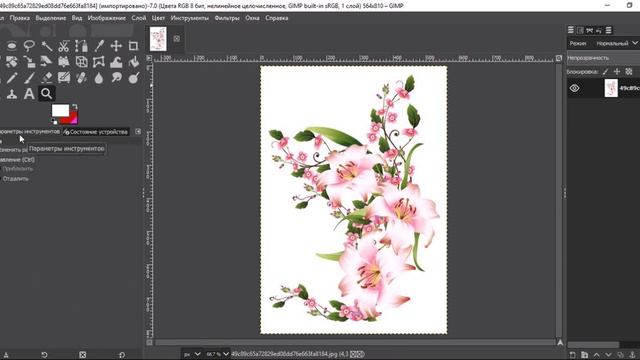Select the Scale tool
This screenshot has height=360, width=640.
tap(29, 62)
